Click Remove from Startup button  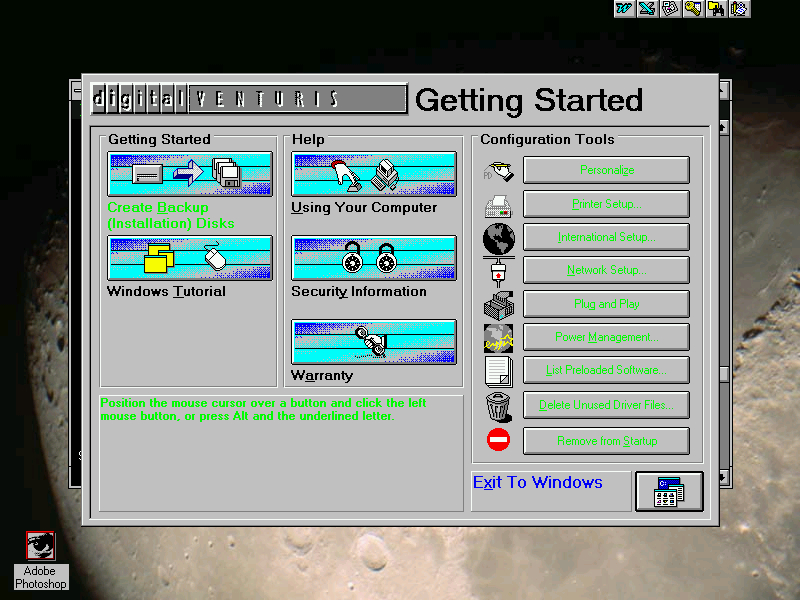606,440
